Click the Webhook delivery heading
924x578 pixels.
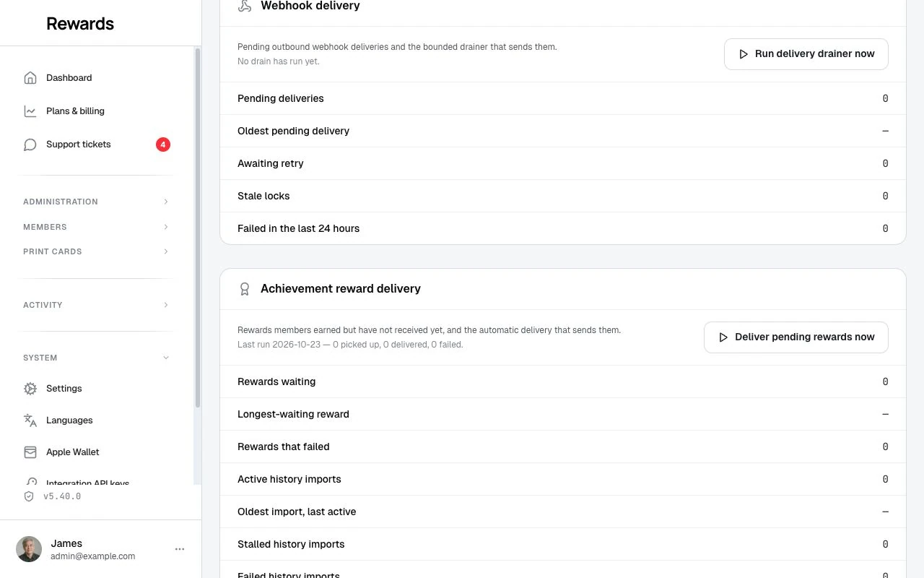point(310,6)
